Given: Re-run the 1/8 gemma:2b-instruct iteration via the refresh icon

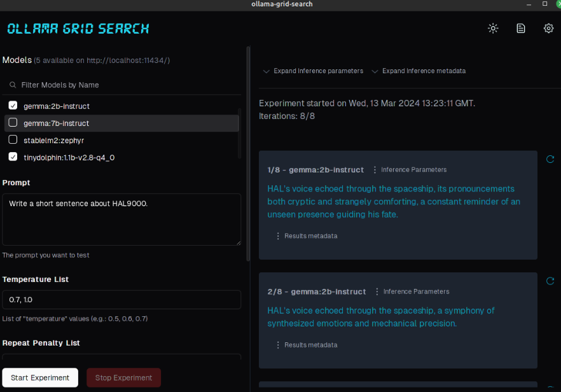Looking at the screenshot, I should [x=550, y=159].
